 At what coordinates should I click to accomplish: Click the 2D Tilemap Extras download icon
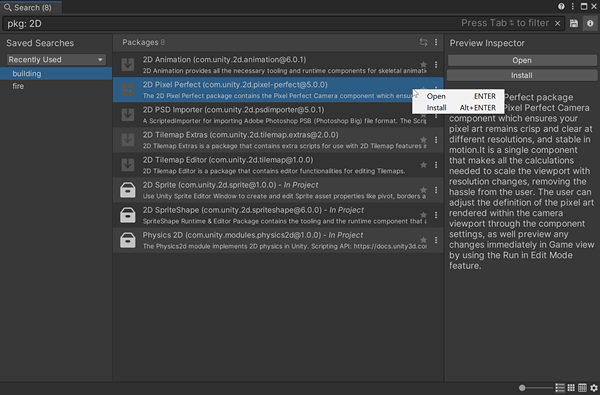128,140
